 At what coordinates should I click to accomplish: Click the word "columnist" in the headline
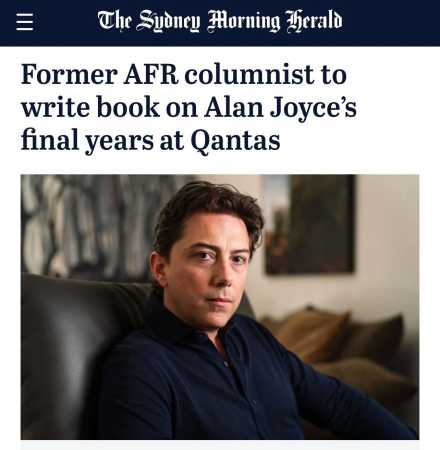point(250,74)
